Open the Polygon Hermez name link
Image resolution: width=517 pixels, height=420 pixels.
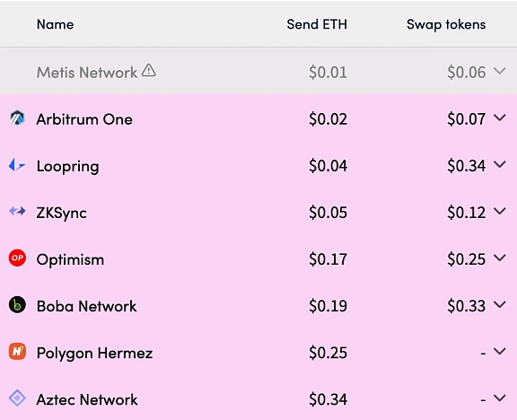click(94, 354)
